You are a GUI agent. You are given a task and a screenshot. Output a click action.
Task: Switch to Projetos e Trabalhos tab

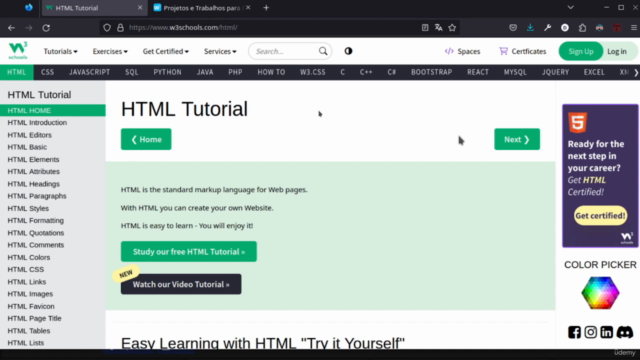(201, 8)
